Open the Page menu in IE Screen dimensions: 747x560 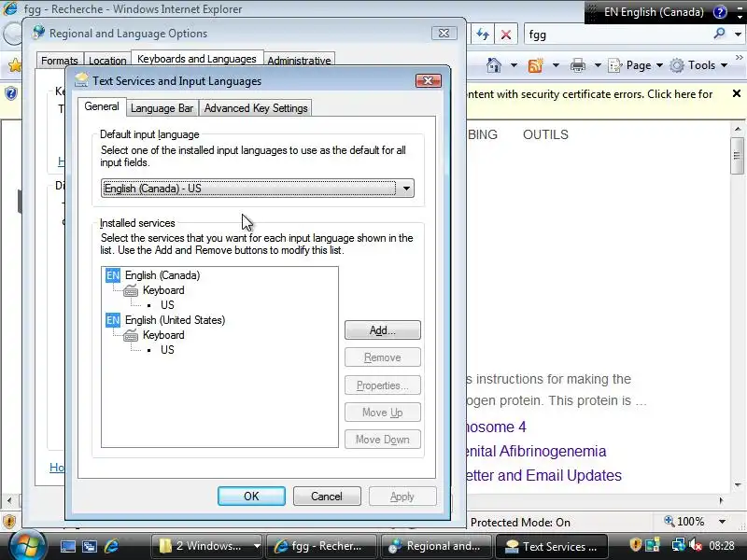pos(636,65)
